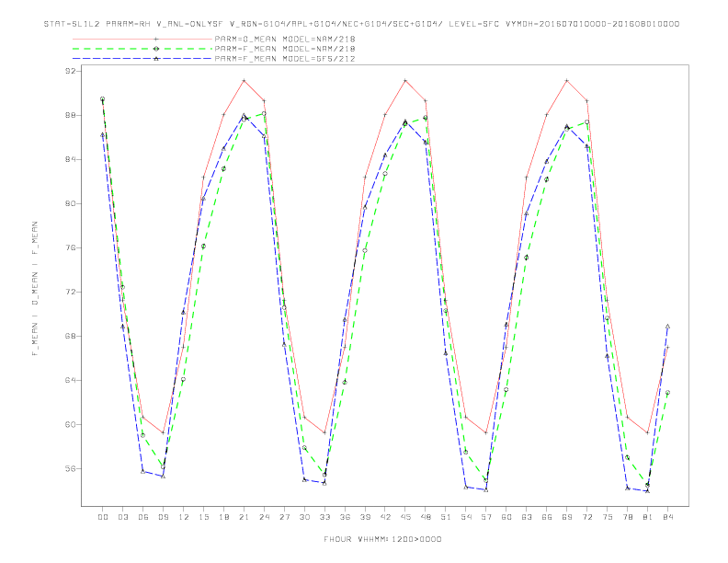Click y-axis tick value 72

73,292
